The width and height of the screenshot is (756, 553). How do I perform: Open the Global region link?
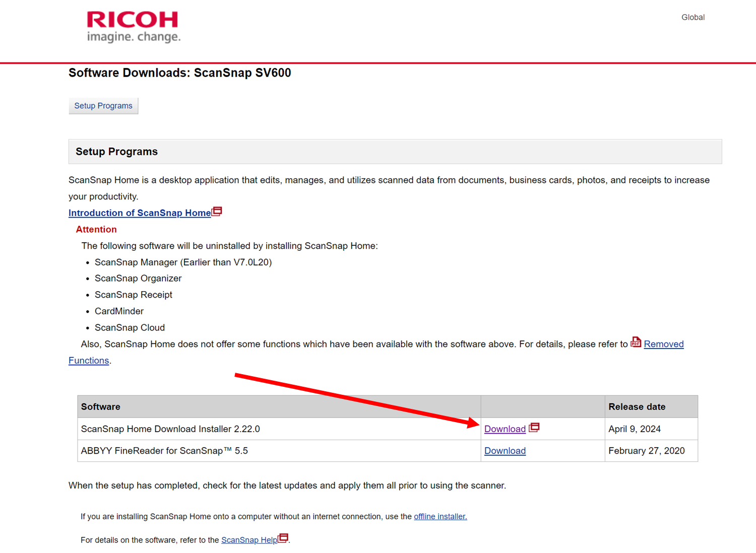(x=693, y=17)
